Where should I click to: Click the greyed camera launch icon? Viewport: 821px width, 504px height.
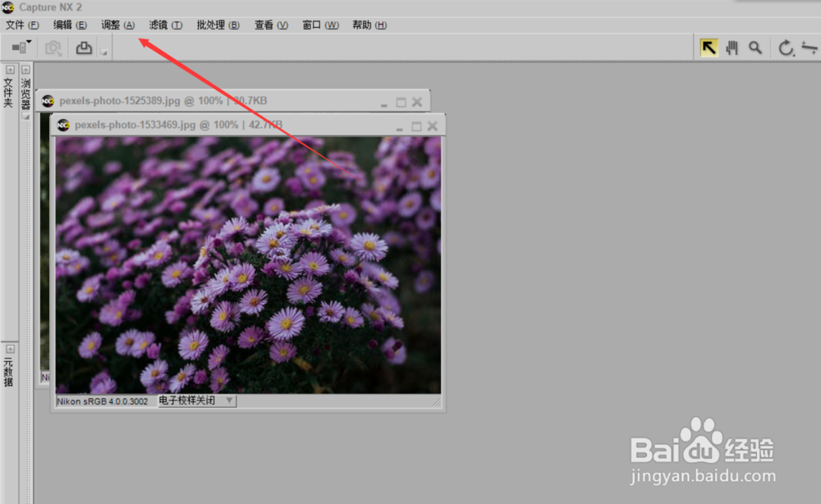pos(53,48)
